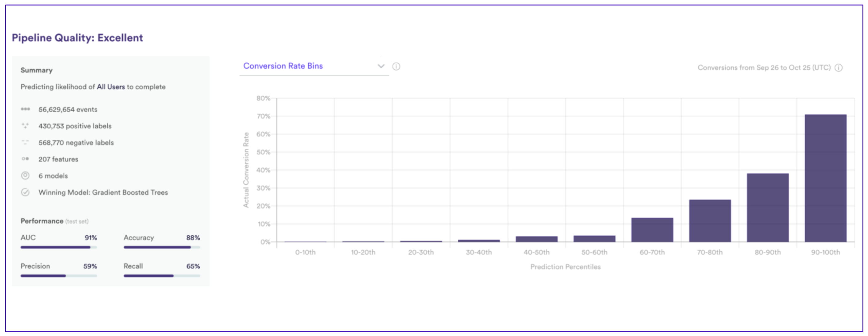The height and width of the screenshot is (336, 868).
Task: Click '207 features' text
Action: click(58, 159)
